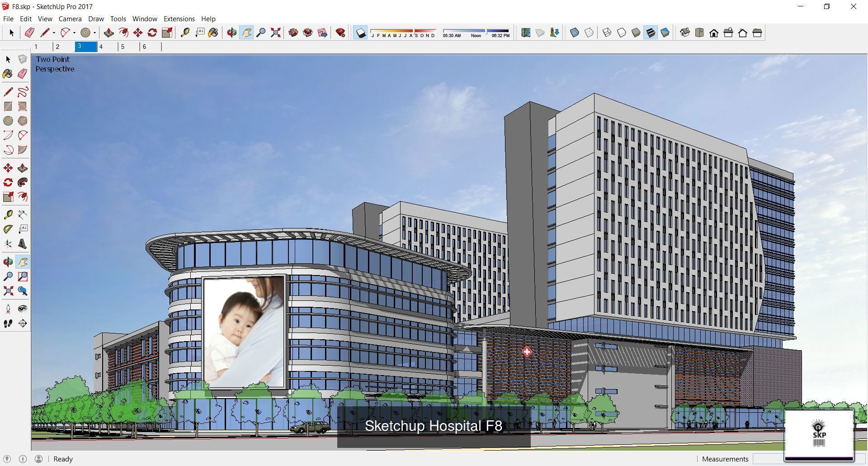Viewport: 868px width, 466px height.
Task: Switch to the Top view icon
Action: (699, 33)
